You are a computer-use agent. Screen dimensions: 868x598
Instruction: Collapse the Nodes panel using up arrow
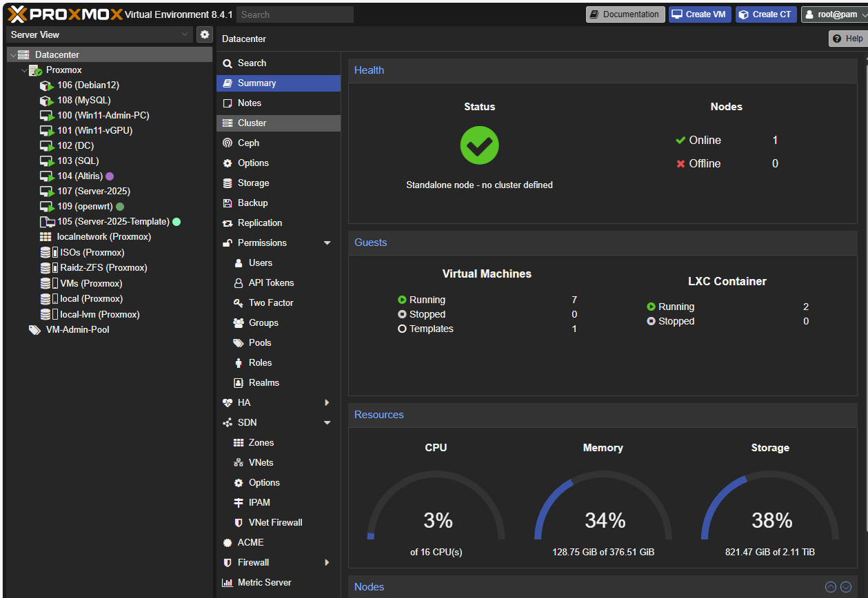[831, 587]
